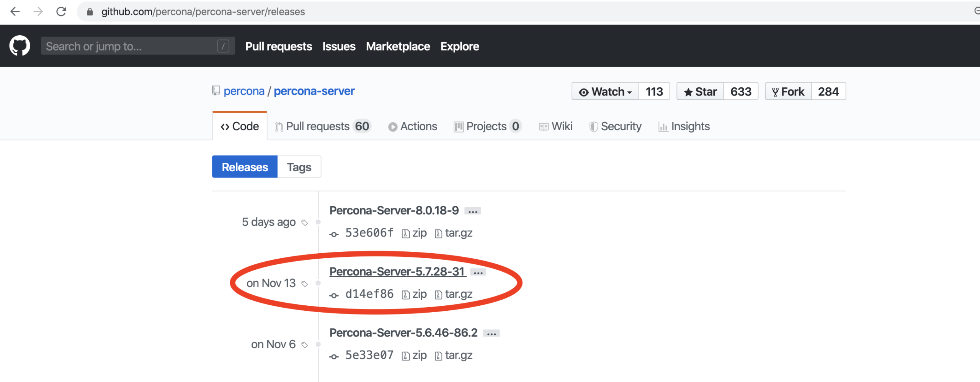The width and height of the screenshot is (980, 382).
Task: Open the Percona-Server-5.7.28-31 release link
Action: pyautogui.click(x=397, y=272)
